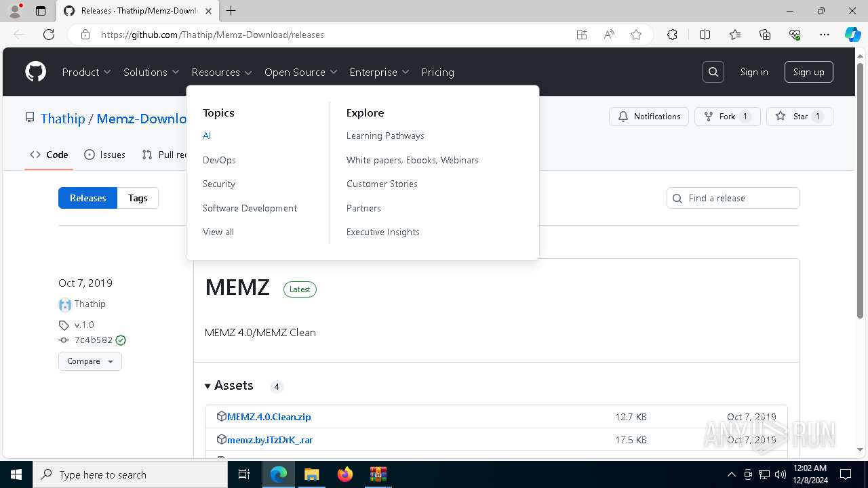Open Partners under Explore
This screenshot has height=488, width=868.
pyautogui.click(x=363, y=208)
